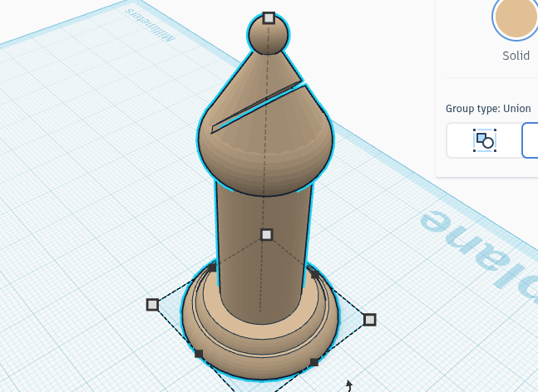
Task: Open the Solid color swatch
Action: (516, 17)
